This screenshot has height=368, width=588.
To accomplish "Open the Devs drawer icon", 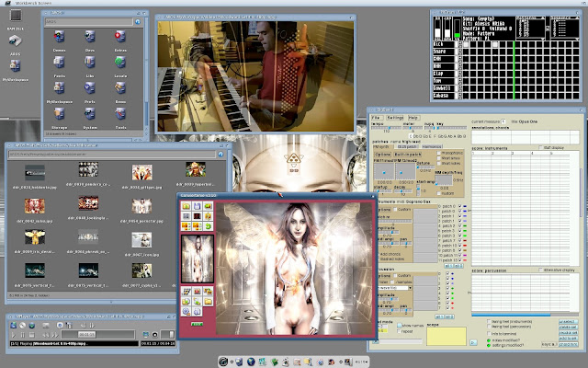I will [90, 37].
